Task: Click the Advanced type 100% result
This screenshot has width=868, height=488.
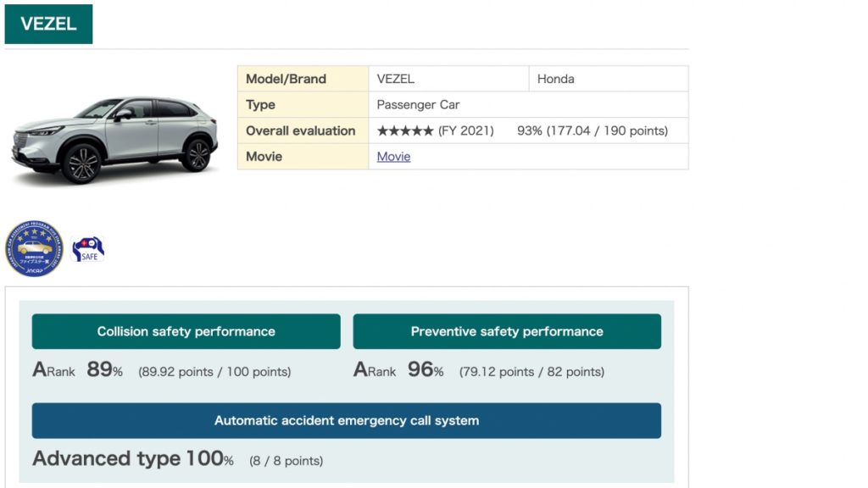Action: tap(132, 459)
